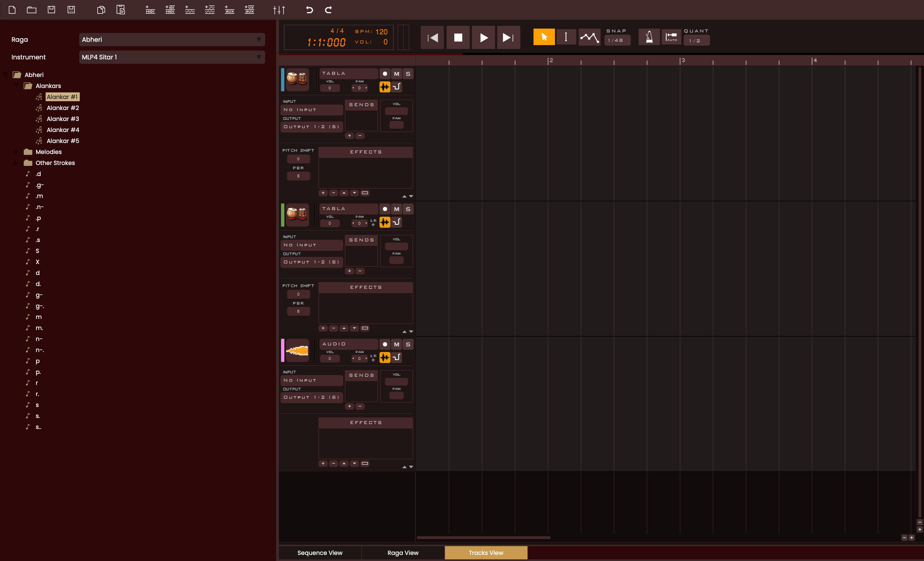
Task: Toggle the metronome
Action: point(649,37)
